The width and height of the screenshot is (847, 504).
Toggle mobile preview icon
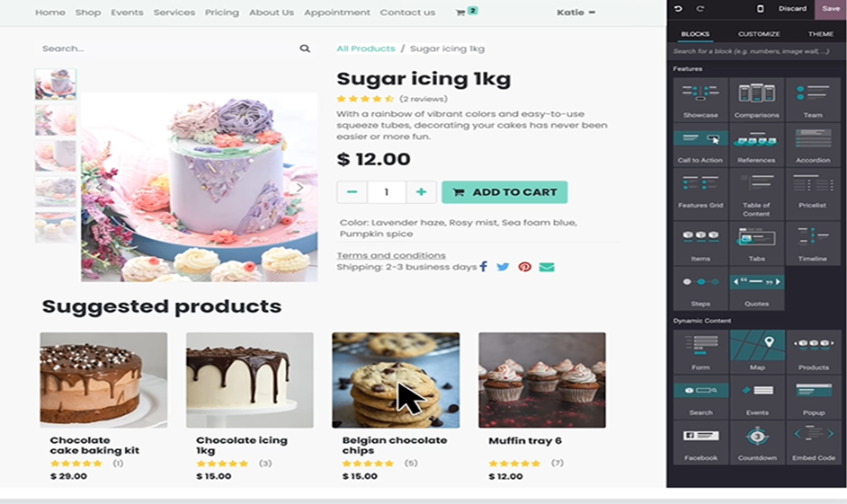pyautogui.click(x=760, y=9)
